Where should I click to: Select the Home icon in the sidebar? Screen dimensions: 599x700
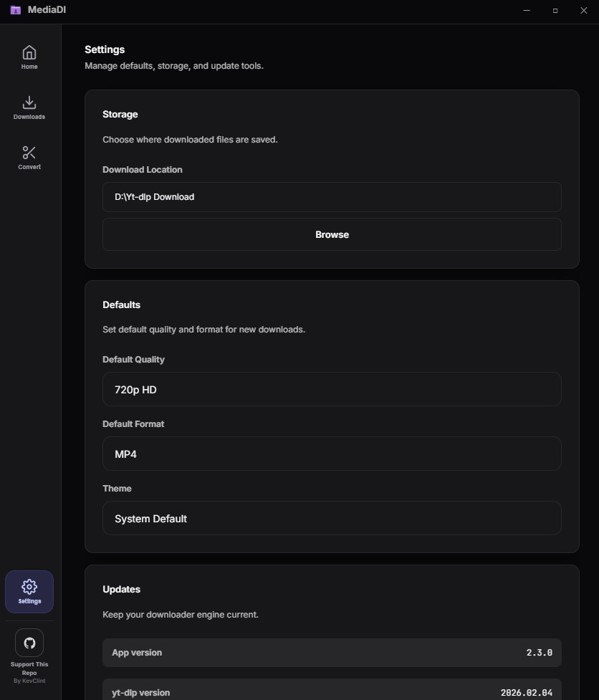[x=29, y=52]
